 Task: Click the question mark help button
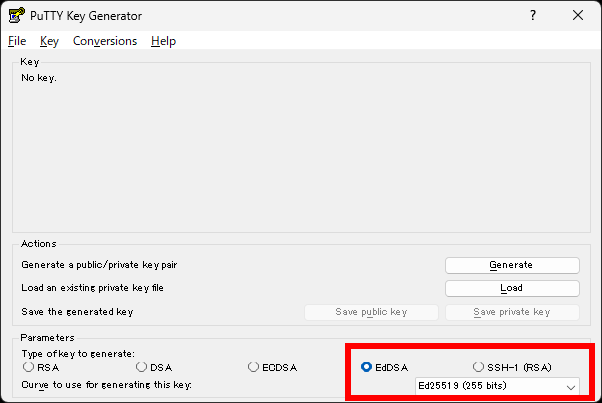[x=531, y=15]
